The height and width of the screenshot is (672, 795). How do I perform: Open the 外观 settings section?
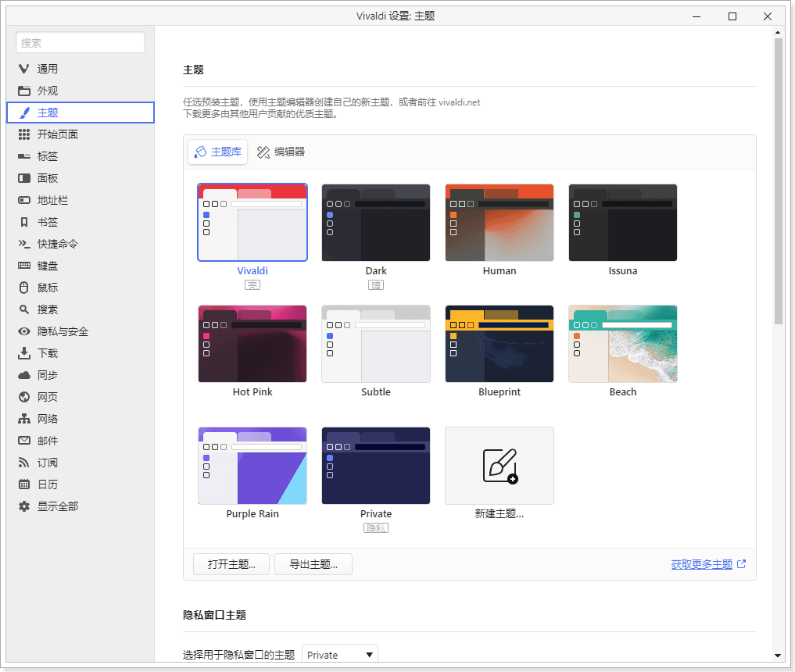tap(80, 91)
